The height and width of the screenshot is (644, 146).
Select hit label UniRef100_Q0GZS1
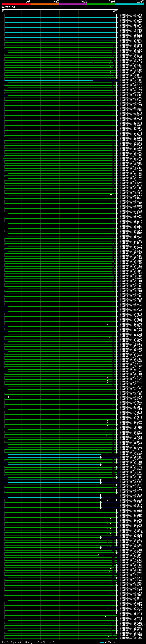click(131, 565)
